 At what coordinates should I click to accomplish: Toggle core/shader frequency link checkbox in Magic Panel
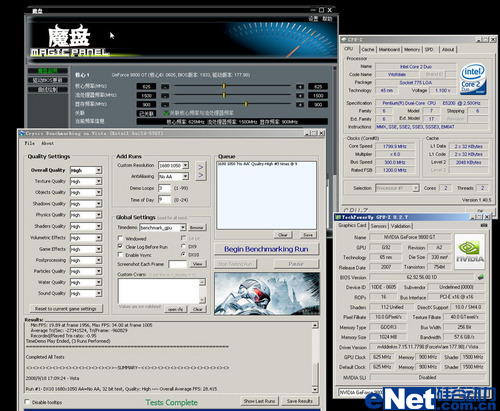167,113
